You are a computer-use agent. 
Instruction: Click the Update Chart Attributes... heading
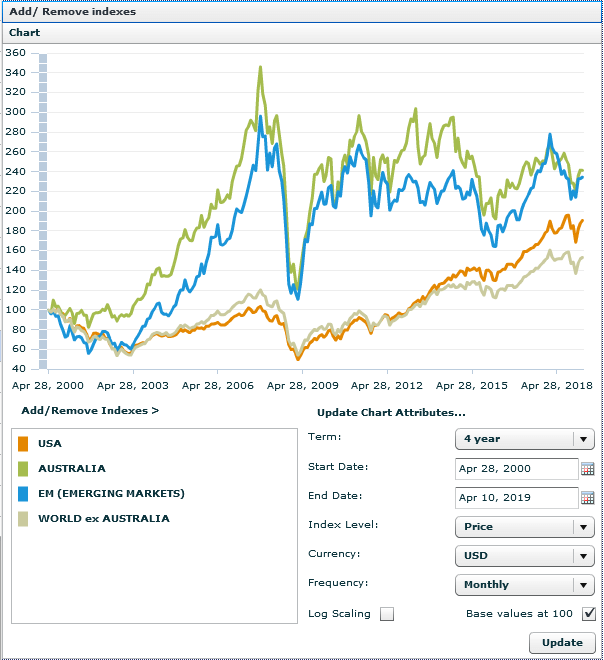click(391, 412)
